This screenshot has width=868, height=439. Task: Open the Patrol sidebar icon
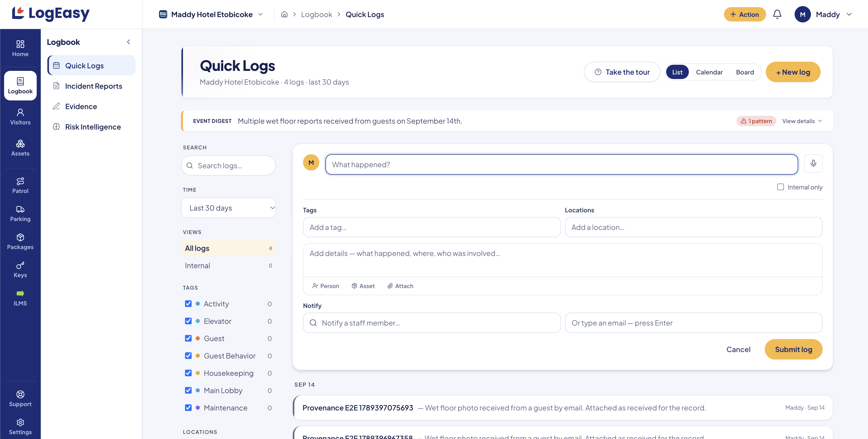click(20, 185)
